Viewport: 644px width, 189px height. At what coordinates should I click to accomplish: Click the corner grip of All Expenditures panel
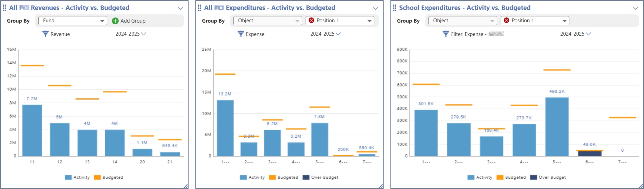pyautogui.click(x=381, y=186)
